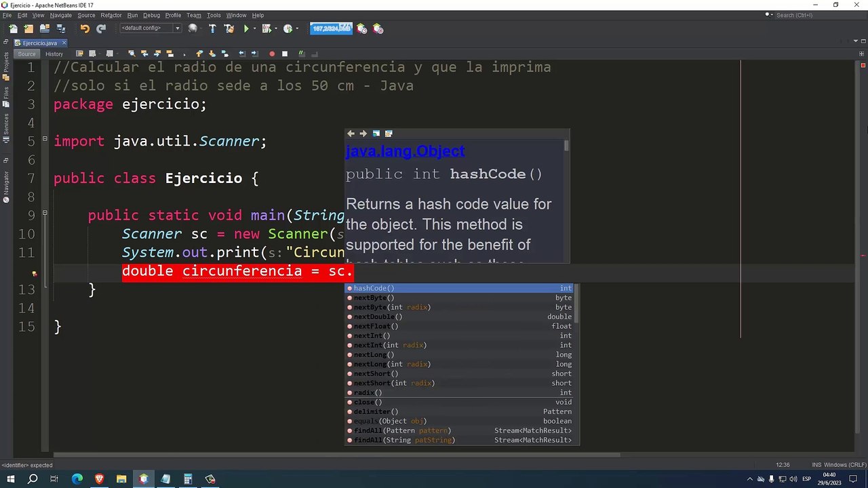Click the New Project icon
Viewport: 868px width, 488px height.
[x=28, y=28]
